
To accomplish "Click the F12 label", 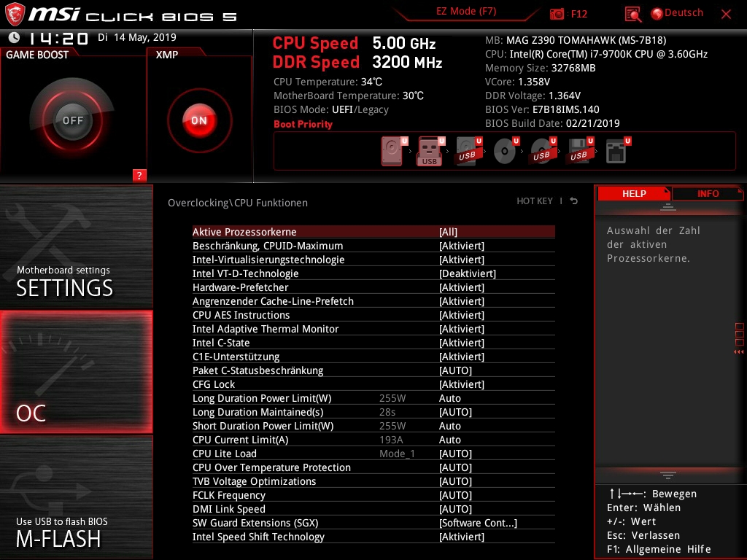I will tap(578, 14).
